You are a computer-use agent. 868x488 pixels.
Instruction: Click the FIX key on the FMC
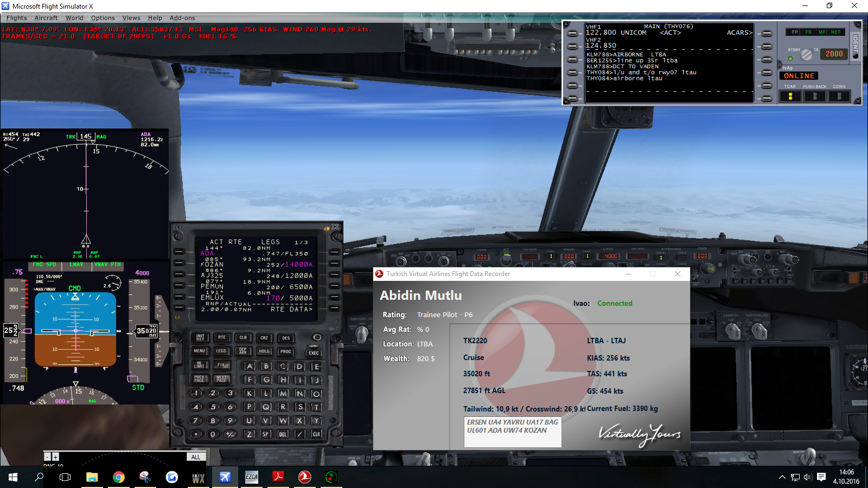(x=221, y=365)
